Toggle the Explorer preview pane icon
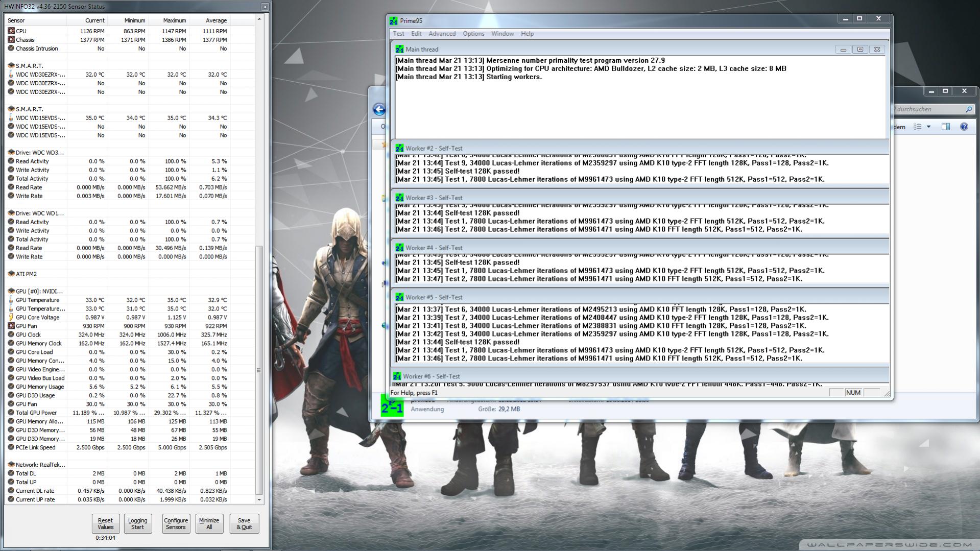 (946, 127)
